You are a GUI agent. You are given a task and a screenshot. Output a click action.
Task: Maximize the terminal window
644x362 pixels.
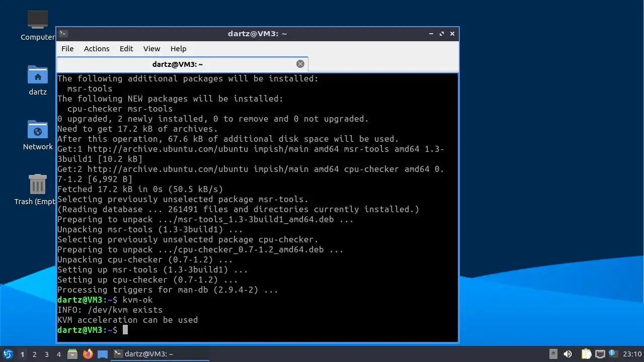click(x=442, y=34)
